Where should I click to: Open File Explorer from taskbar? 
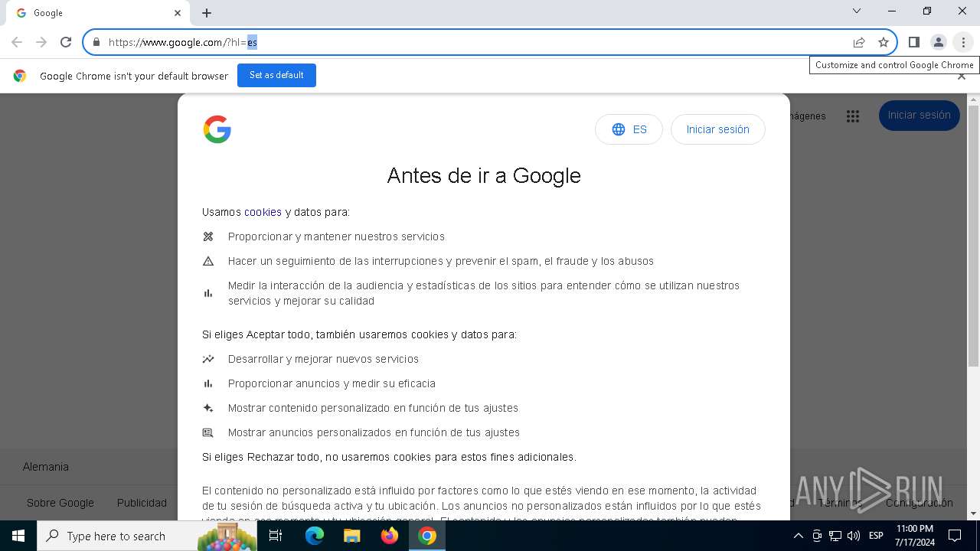[351, 536]
